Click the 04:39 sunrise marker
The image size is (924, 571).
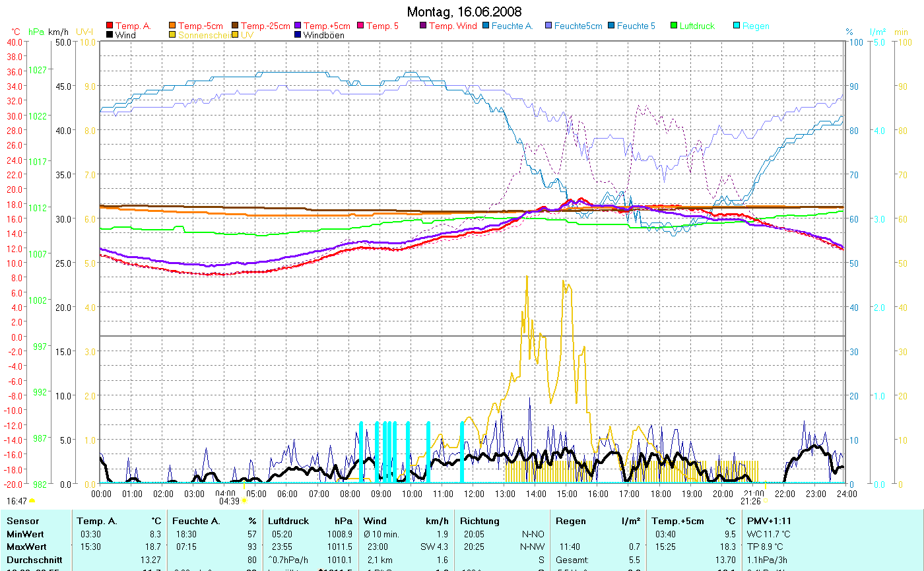point(229,501)
